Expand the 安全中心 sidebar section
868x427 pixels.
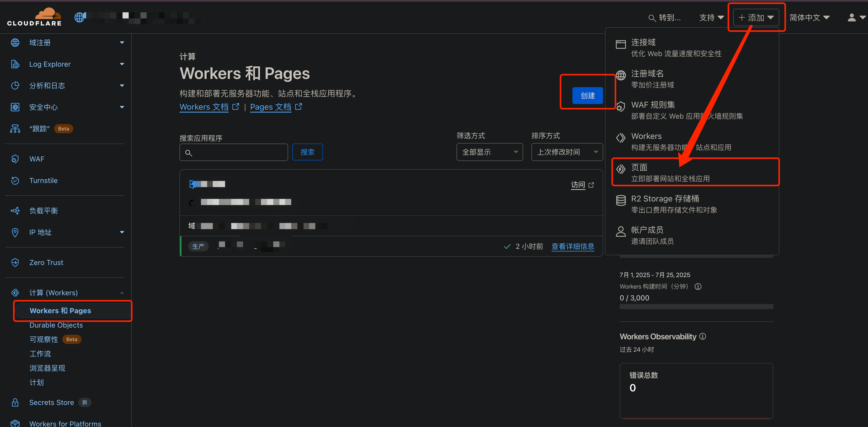(x=122, y=107)
